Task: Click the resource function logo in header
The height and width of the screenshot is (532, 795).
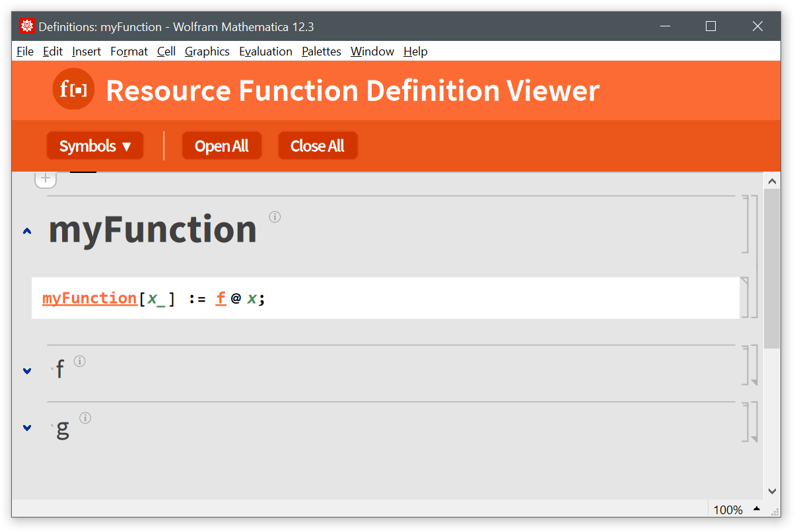Action: (73, 89)
